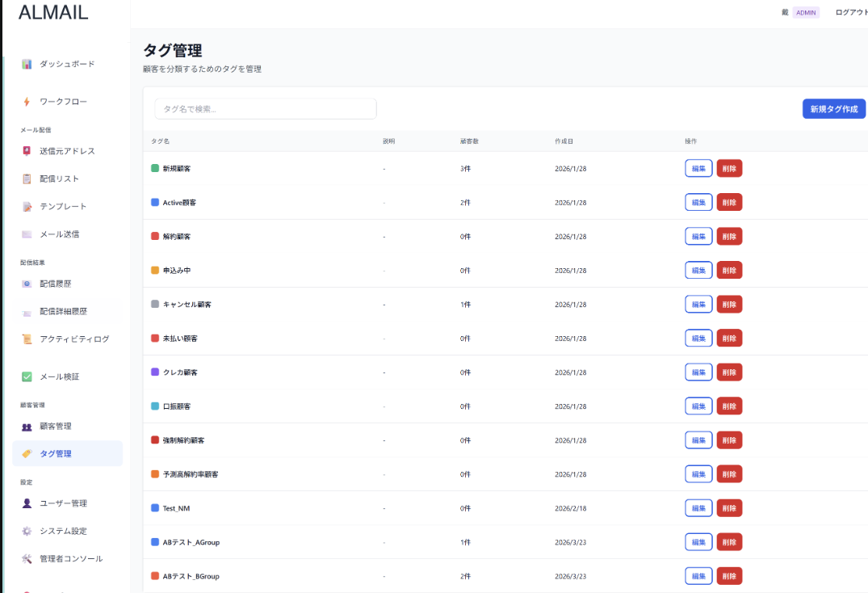Click the 送信元アドレス icon
The width and height of the screenshot is (868, 593).
[x=27, y=151]
